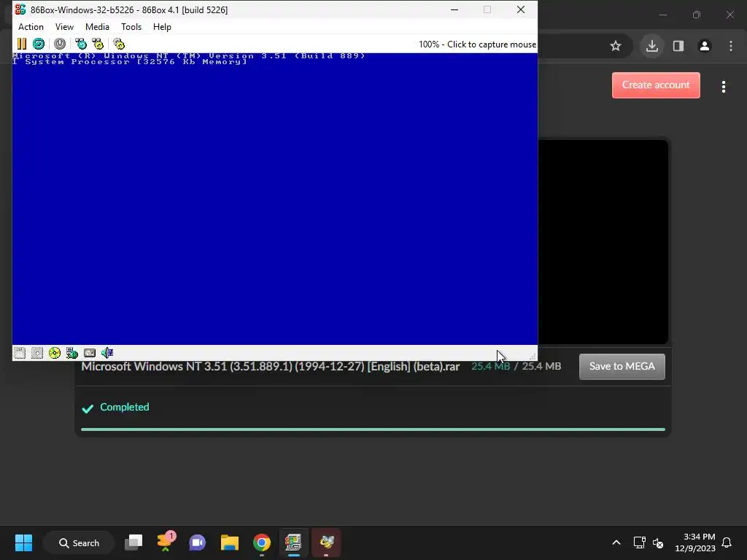Image resolution: width=747 pixels, height=560 pixels.
Task: Click the hard disk status icon
Action: click(x=90, y=353)
